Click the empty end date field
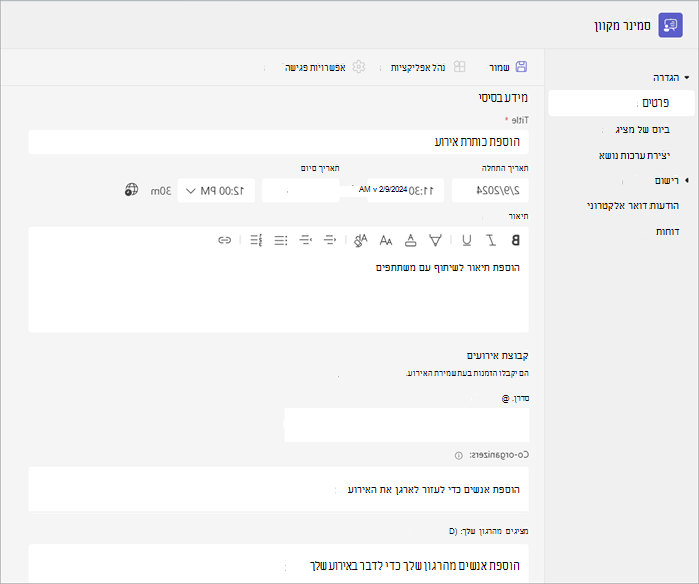 (301, 191)
